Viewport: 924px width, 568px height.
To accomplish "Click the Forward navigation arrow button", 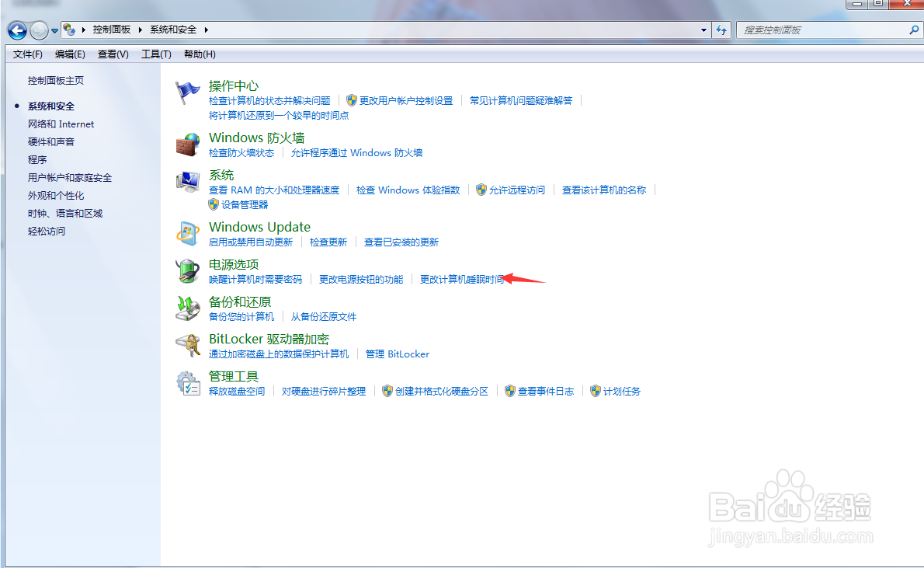I will pyautogui.click(x=39, y=30).
